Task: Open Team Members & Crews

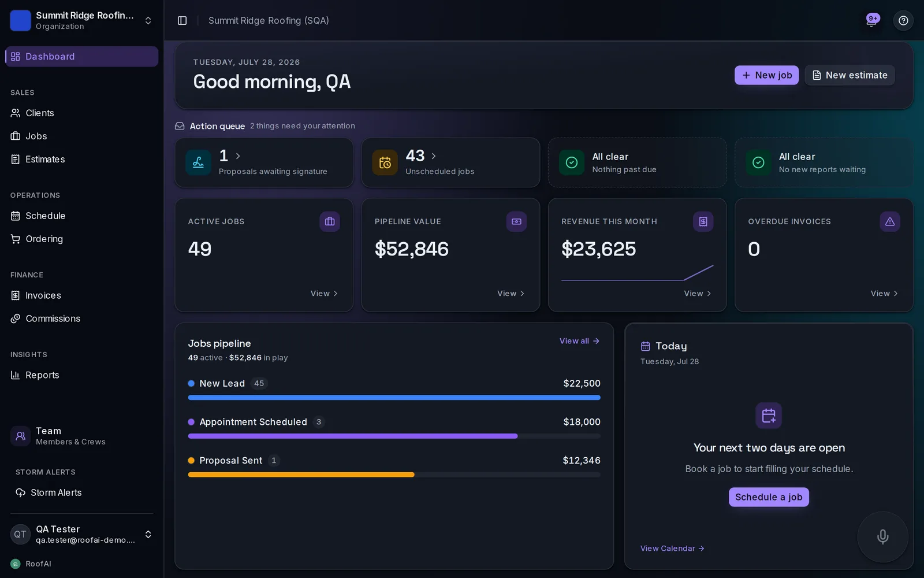Action: tap(81, 436)
